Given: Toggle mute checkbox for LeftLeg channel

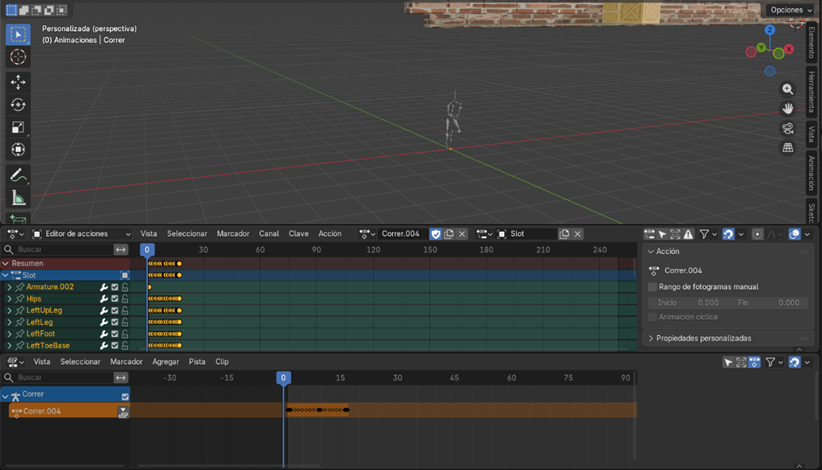Looking at the screenshot, I should pyautogui.click(x=115, y=322).
